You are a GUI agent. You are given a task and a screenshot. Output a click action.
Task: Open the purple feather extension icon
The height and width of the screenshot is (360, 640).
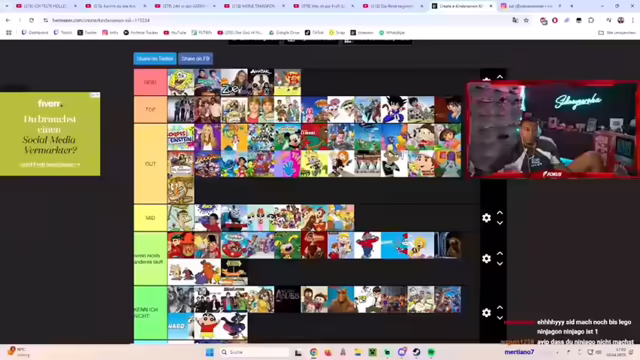(567, 20)
